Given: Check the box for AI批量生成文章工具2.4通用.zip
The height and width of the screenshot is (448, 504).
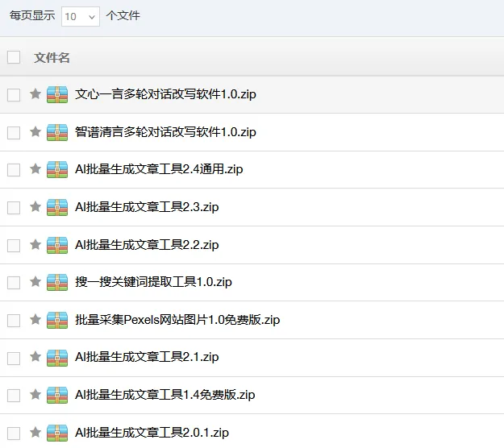Looking at the screenshot, I should pos(14,170).
